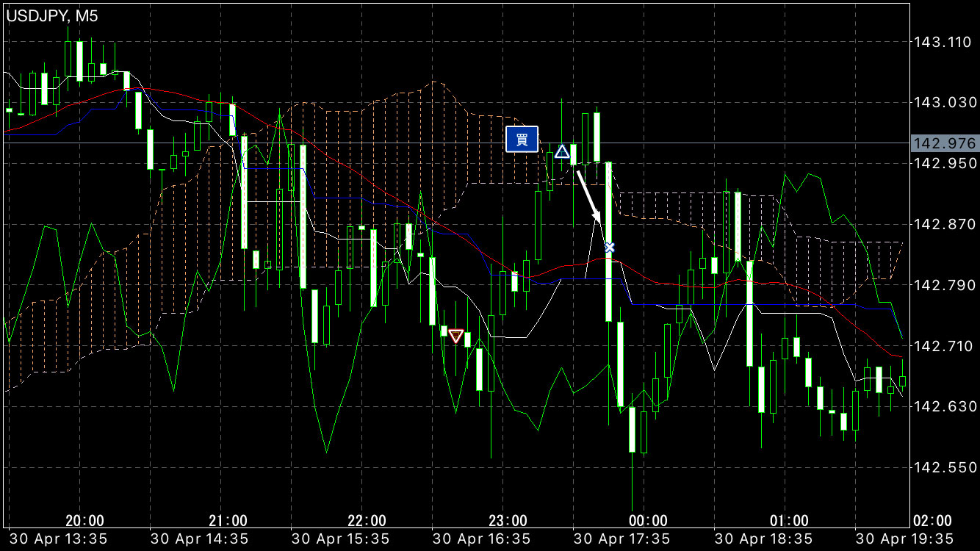980x551 pixels.
Task: Click the 30 Apr 17:35 date label
Action: pyautogui.click(x=622, y=539)
